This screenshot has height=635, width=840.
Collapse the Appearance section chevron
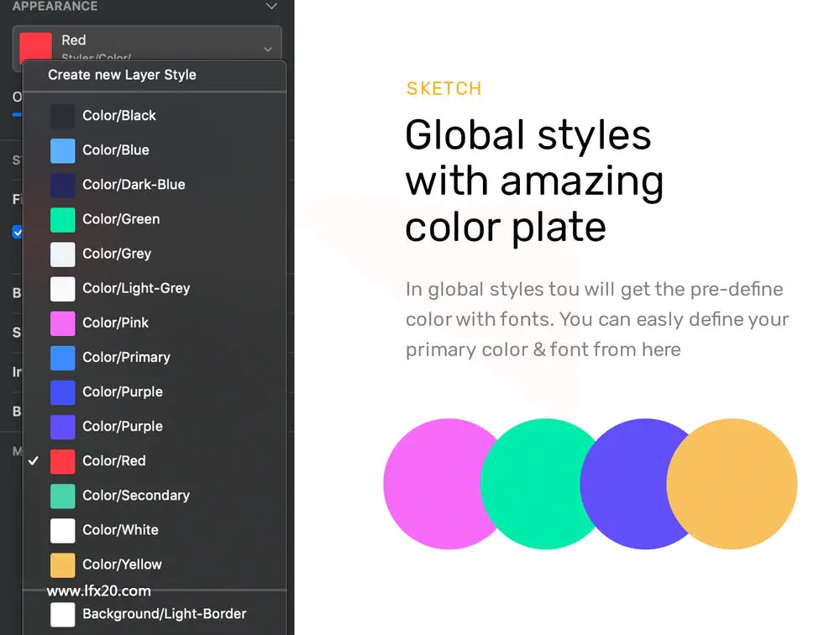pyautogui.click(x=271, y=7)
